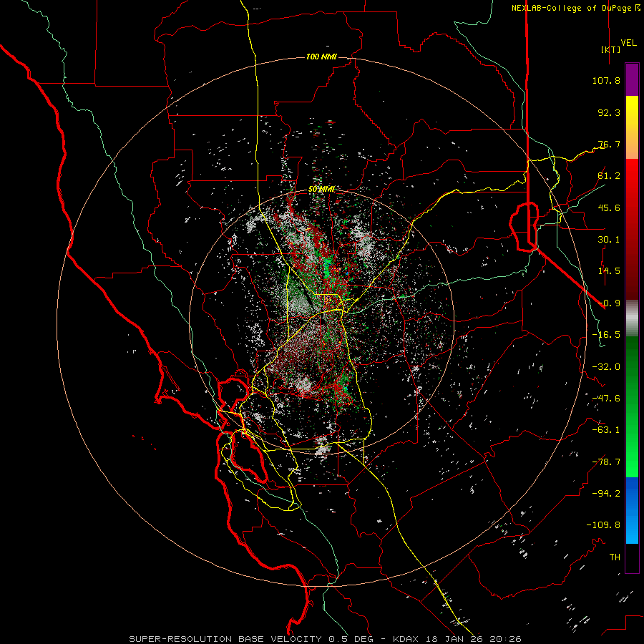Click the purple segment of the color bar
The image size is (644, 644).
[632, 79]
